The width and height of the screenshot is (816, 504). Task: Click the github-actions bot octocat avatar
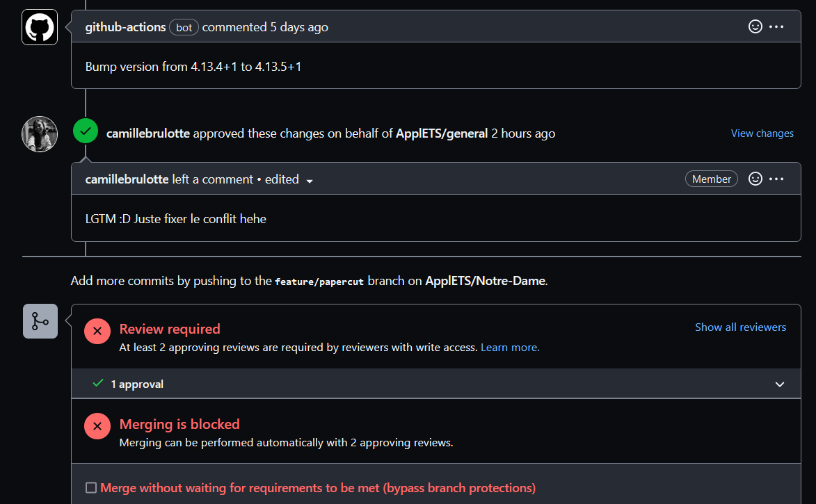coord(39,26)
